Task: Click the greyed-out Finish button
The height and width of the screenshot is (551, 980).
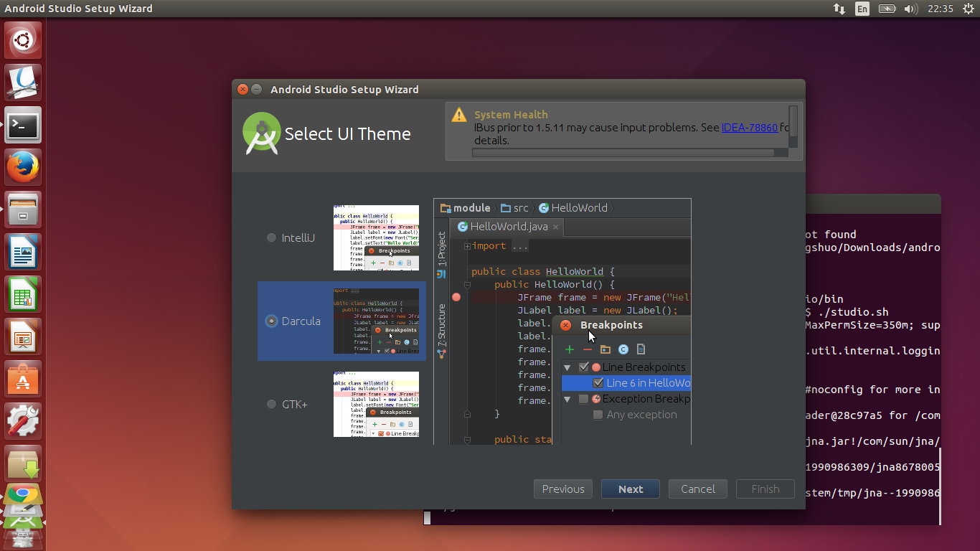Action: 765,489
